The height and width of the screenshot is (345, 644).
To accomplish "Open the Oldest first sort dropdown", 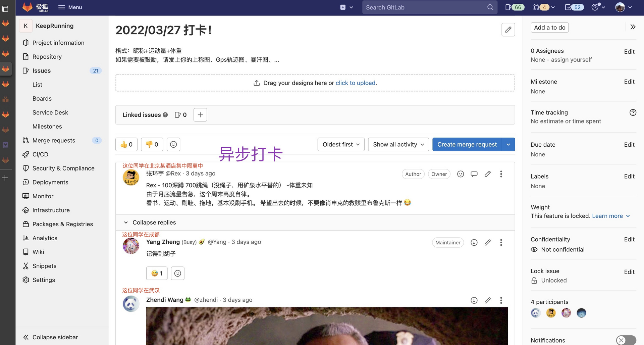I will 341,144.
